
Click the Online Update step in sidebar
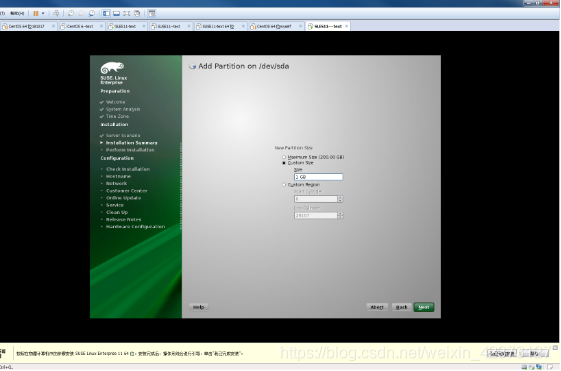point(123,198)
